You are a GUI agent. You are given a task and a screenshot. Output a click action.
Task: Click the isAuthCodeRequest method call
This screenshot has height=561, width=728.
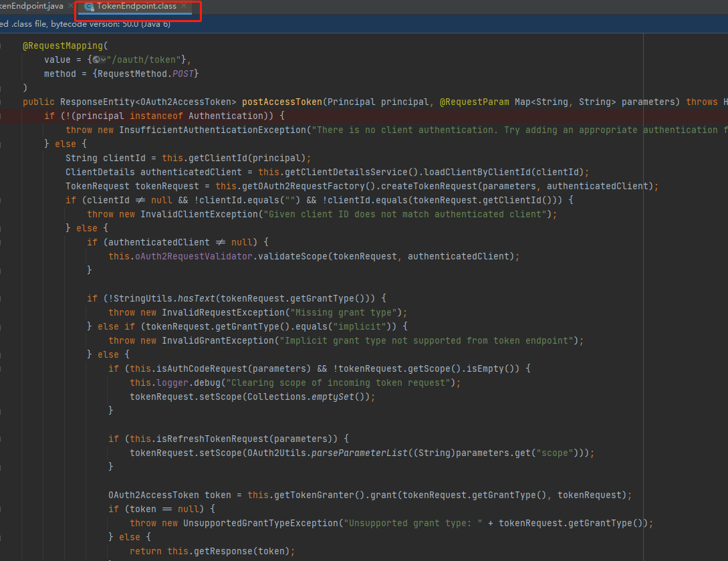coord(201,368)
